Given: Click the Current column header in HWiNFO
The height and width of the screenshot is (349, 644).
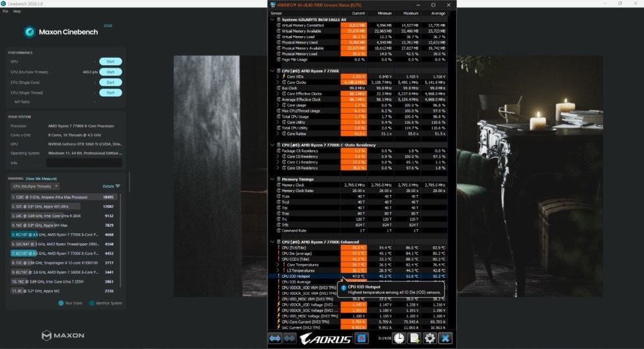Looking at the screenshot, I should click(358, 13).
